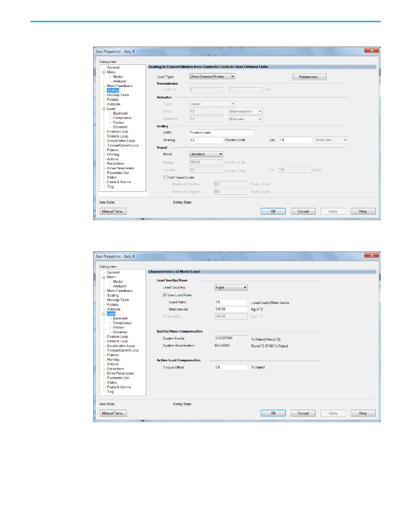Select Drive Parameters in Scaling dialog tree

(x=120, y=168)
